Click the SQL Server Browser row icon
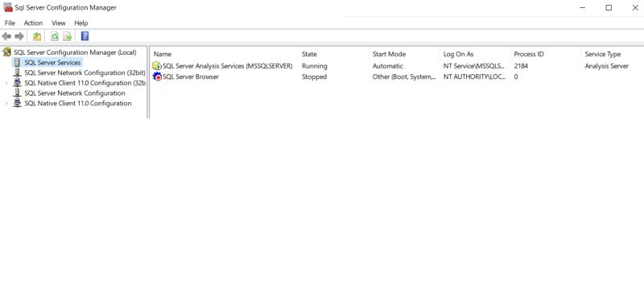Viewport: 644px width, 293px height. (157, 76)
